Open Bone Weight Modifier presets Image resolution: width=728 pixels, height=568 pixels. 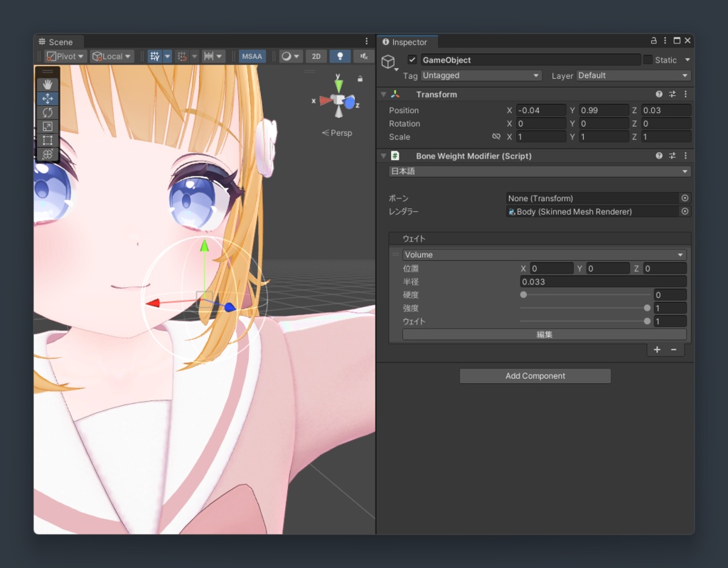pyautogui.click(x=673, y=156)
